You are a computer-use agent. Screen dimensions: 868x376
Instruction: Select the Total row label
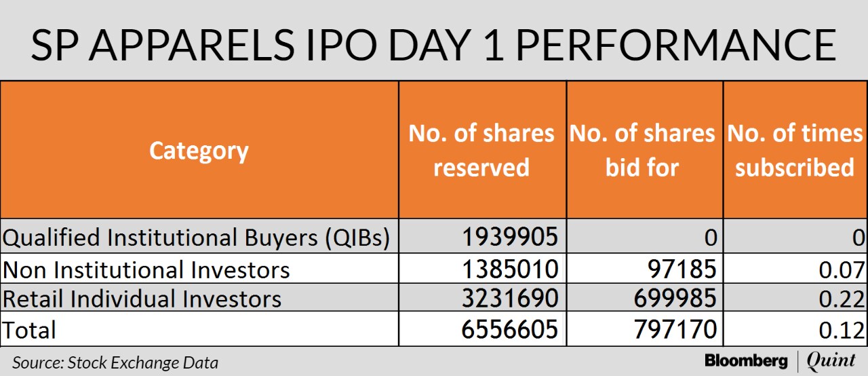[x=30, y=330]
